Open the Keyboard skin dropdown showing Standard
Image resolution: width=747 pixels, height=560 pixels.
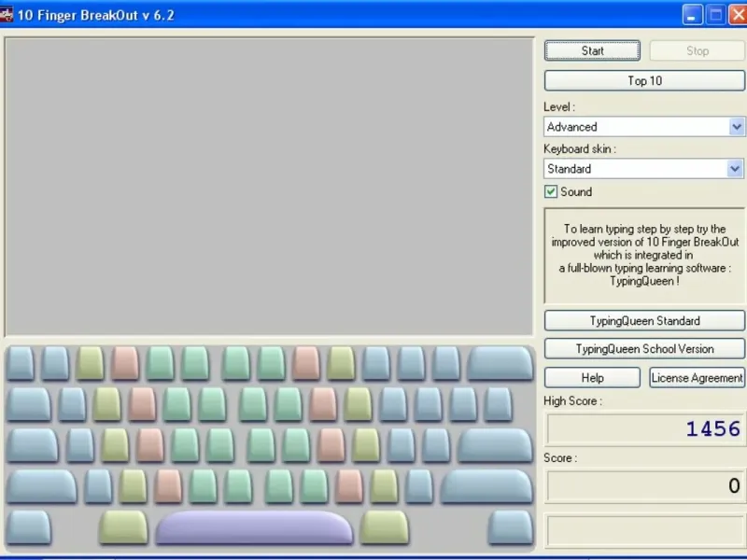(x=735, y=169)
